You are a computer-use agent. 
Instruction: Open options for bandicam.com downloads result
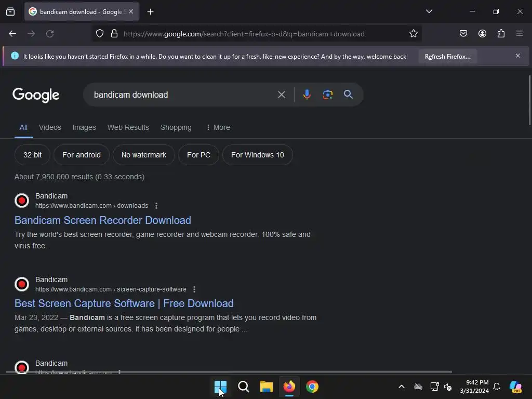(x=156, y=206)
